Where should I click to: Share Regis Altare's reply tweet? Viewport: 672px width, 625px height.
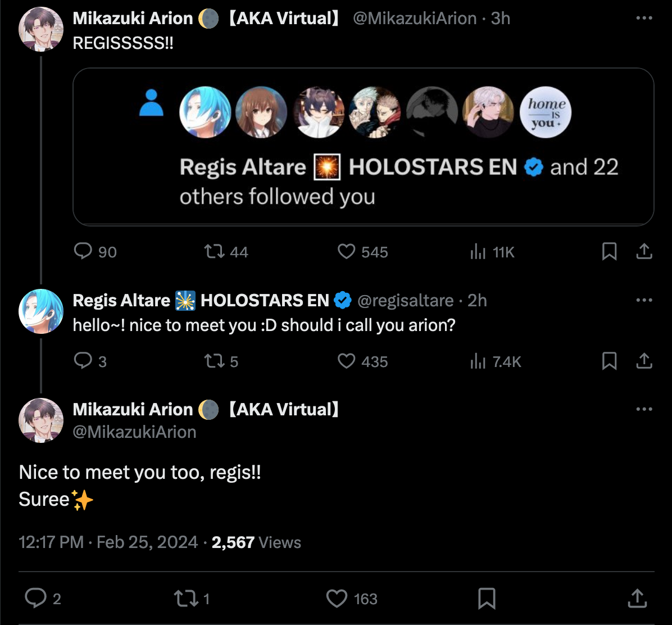(643, 361)
